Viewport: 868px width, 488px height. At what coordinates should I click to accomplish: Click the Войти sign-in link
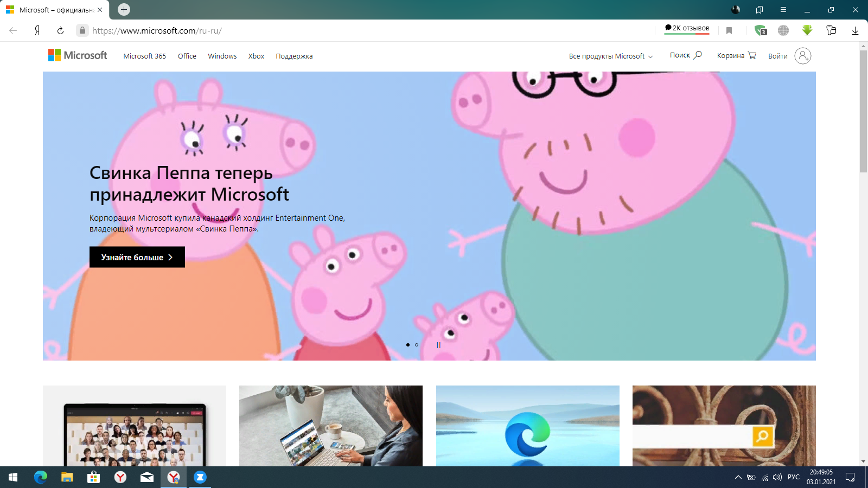(778, 56)
